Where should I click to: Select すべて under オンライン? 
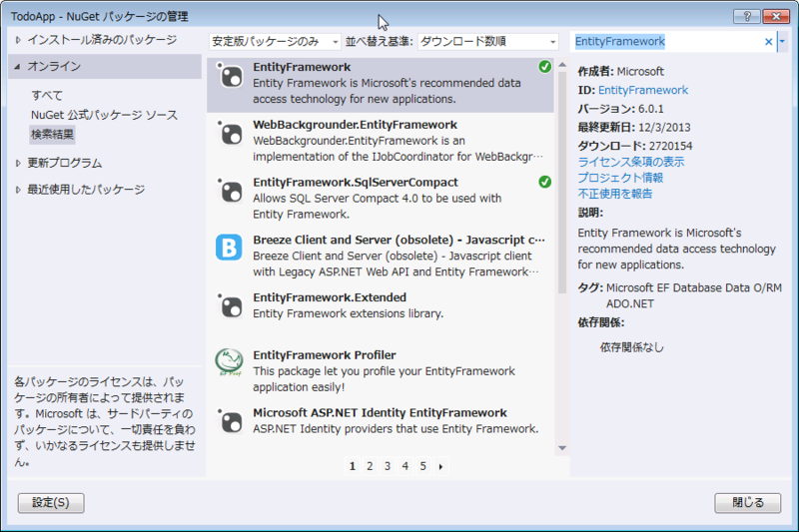(x=47, y=95)
